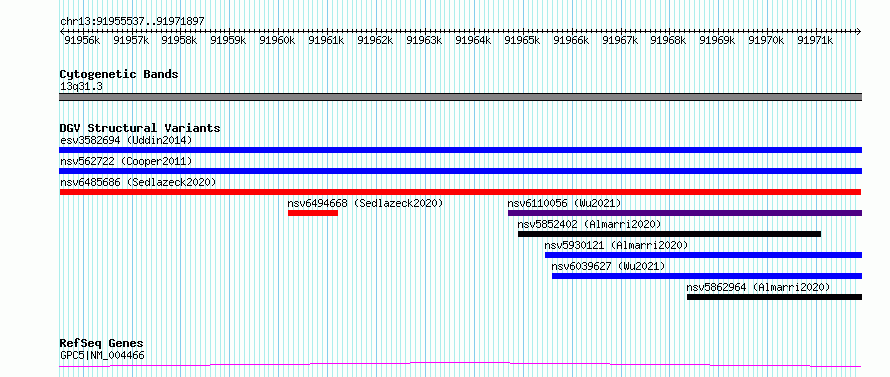890x377 pixels.
Task: Click the 91969k ruler position
Action: (717, 40)
